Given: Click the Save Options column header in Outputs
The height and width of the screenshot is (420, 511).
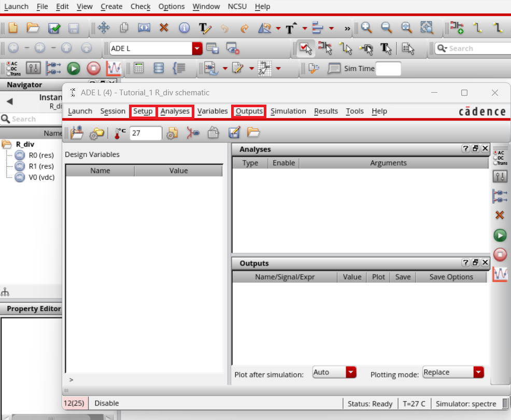Looking at the screenshot, I should [451, 277].
